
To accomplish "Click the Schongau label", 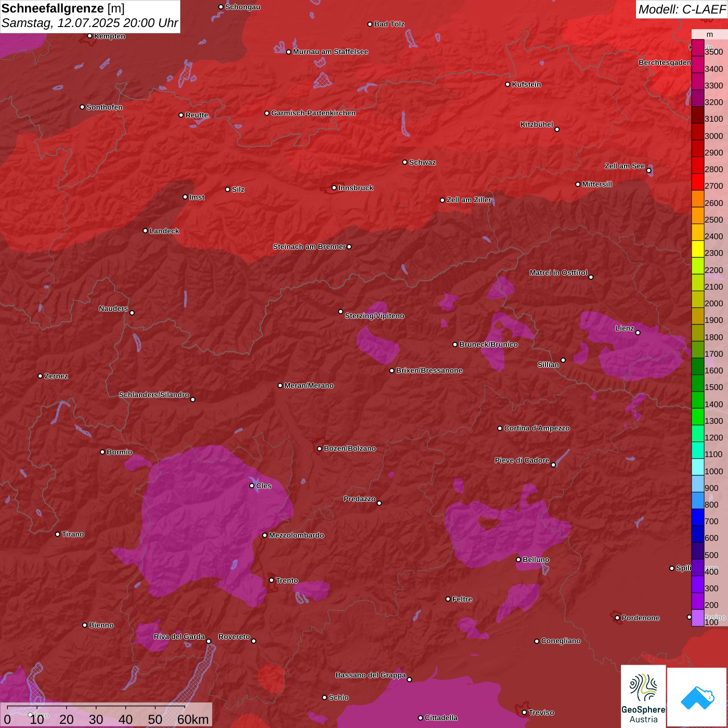I will tap(242, 7).
